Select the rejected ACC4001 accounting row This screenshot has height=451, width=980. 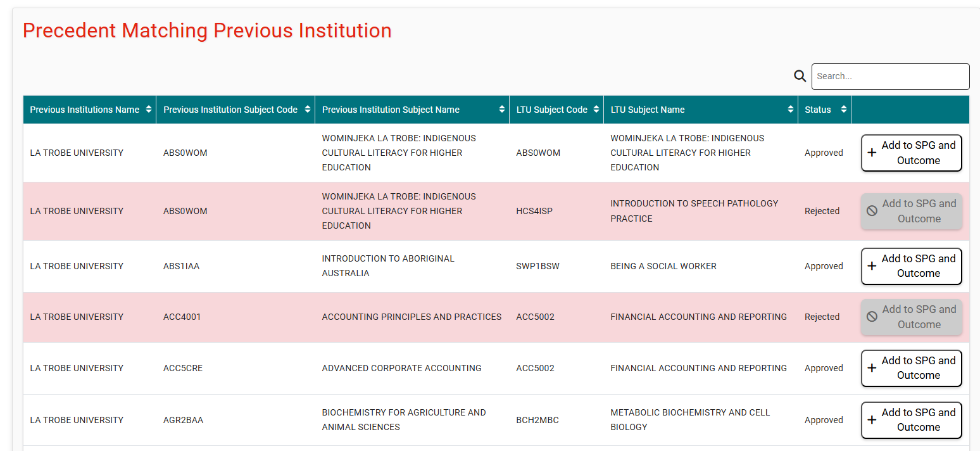click(x=411, y=317)
